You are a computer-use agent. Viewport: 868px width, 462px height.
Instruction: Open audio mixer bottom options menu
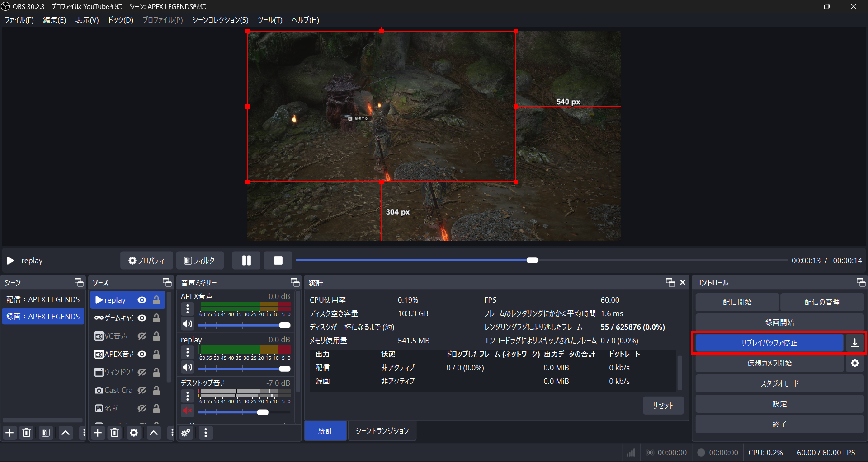coord(206,433)
